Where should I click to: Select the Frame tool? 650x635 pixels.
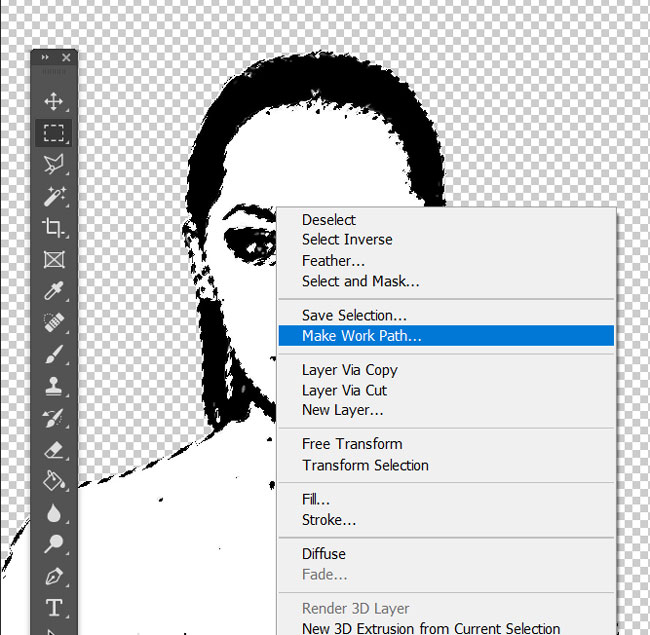pyautogui.click(x=54, y=259)
